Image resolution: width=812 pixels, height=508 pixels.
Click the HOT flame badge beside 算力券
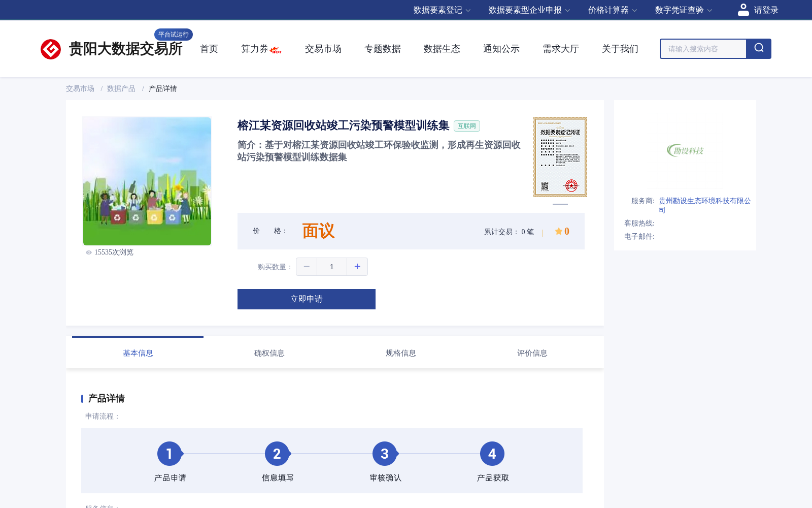(x=276, y=50)
